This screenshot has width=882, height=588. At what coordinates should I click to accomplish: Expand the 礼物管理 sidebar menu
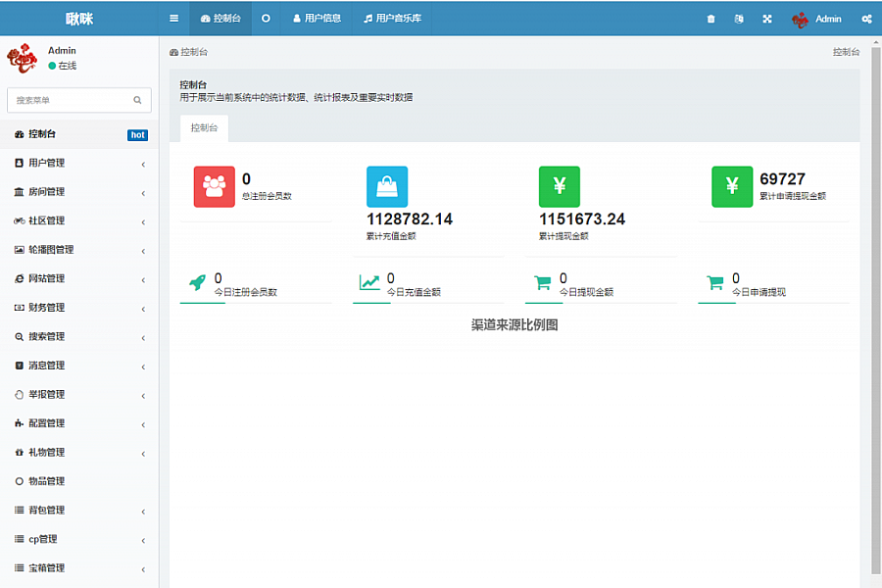(x=78, y=453)
